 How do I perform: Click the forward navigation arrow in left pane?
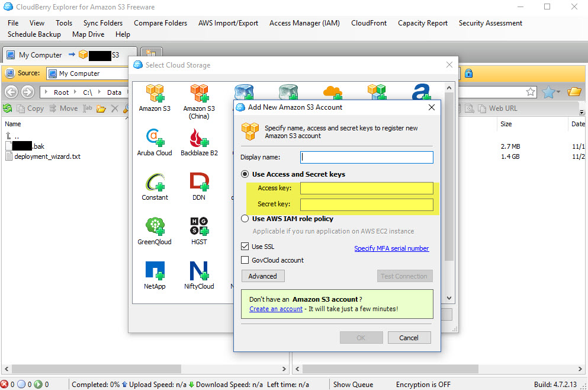pos(27,92)
